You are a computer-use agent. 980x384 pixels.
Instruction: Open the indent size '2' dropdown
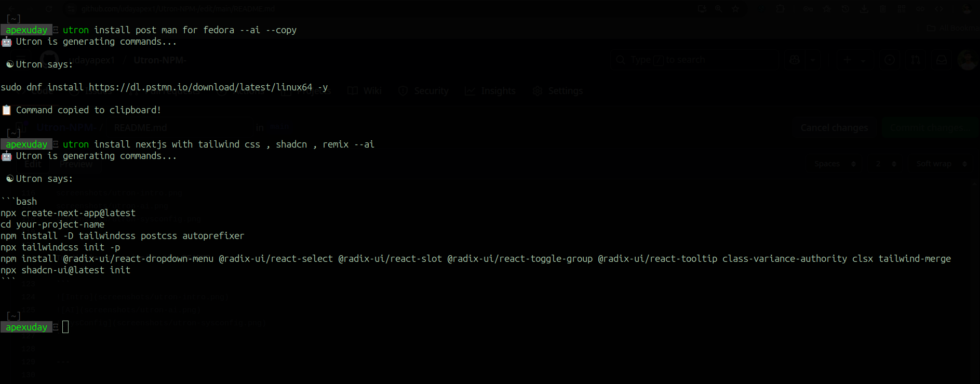coord(885,164)
